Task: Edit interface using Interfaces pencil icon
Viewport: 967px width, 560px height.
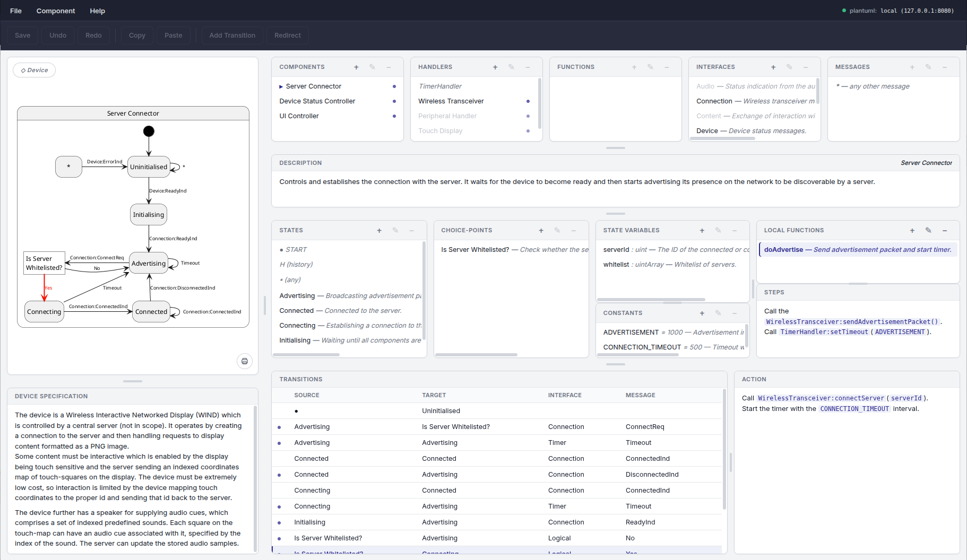Action: pyautogui.click(x=789, y=67)
